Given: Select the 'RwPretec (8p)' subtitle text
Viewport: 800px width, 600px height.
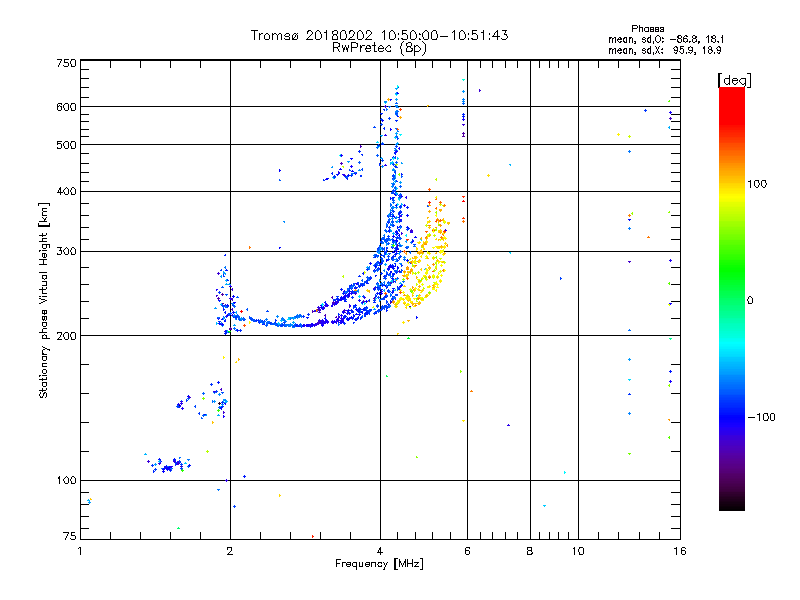Looking at the screenshot, I should pyautogui.click(x=379, y=48).
